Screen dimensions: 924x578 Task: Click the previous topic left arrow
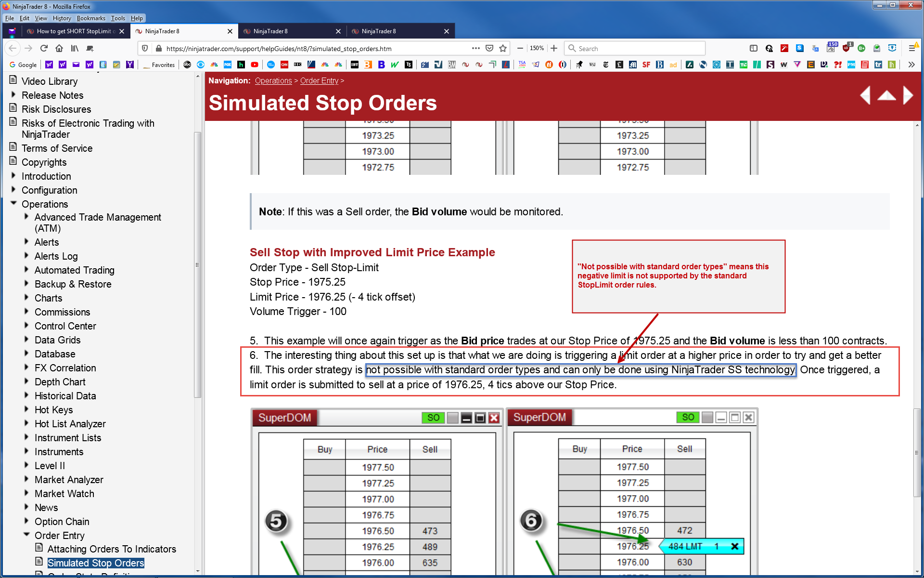865,95
